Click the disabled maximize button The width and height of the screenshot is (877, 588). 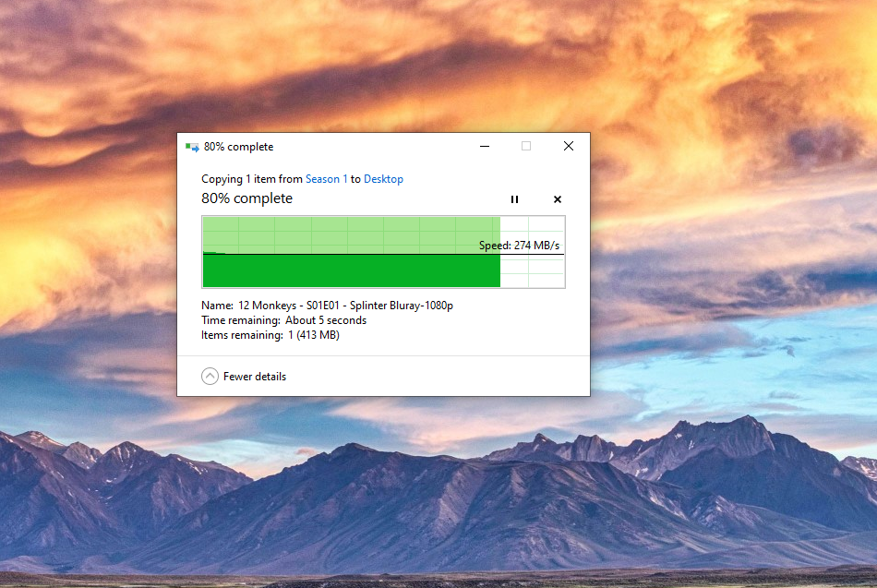pyautogui.click(x=526, y=146)
